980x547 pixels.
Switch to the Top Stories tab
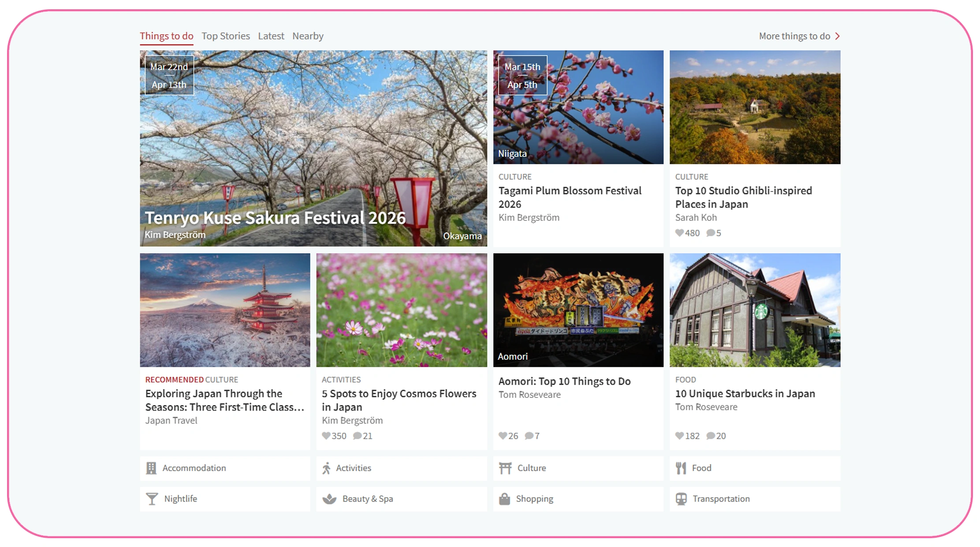(226, 36)
